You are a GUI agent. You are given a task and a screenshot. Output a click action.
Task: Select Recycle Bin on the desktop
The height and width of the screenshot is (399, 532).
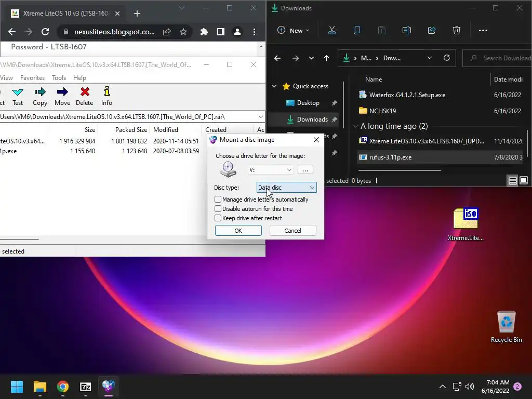pyautogui.click(x=506, y=327)
